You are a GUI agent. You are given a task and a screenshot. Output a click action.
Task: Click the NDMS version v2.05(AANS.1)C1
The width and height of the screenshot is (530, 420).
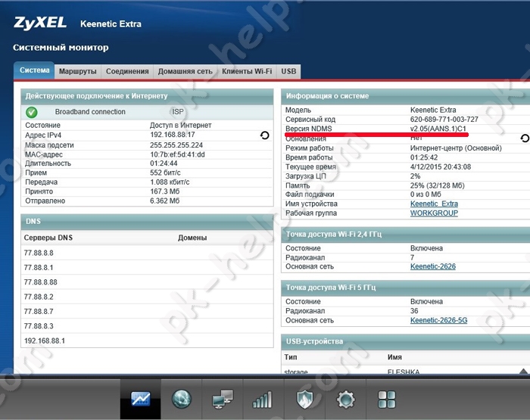pyautogui.click(x=438, y=129)
